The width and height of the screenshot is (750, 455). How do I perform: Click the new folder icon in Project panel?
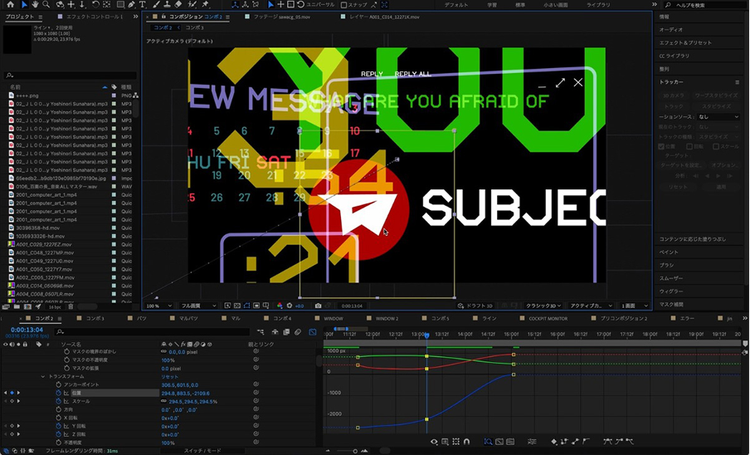(x=17, y=307)
